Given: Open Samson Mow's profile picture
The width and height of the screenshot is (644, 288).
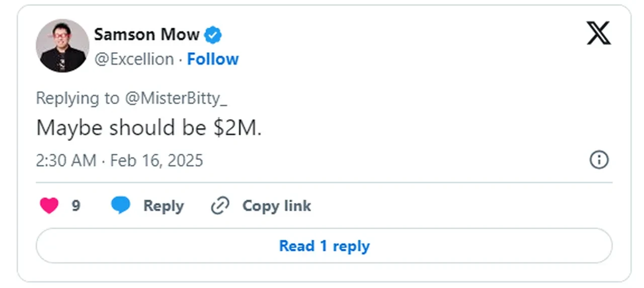Looking at the screenshot, I should [x=62, y=46].
